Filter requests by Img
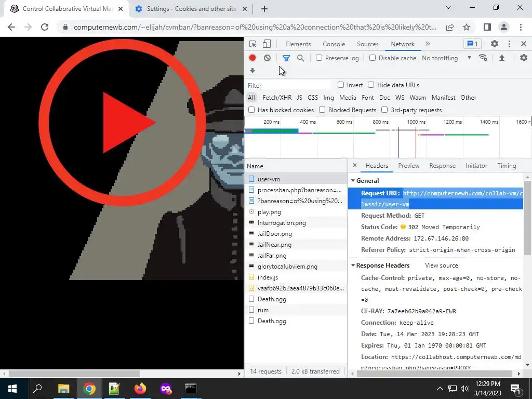The image size is (532, 399). (x=328, y=98)
